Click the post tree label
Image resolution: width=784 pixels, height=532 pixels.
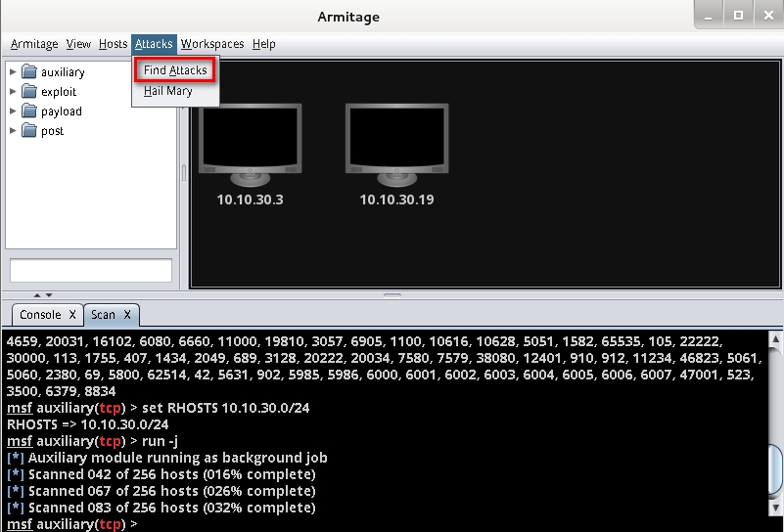[x=53, y=131]
